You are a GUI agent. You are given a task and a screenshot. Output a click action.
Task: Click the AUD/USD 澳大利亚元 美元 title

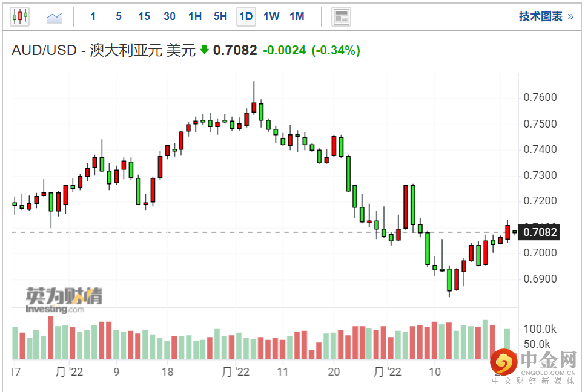pyautogui.click(x=104, y=50)
